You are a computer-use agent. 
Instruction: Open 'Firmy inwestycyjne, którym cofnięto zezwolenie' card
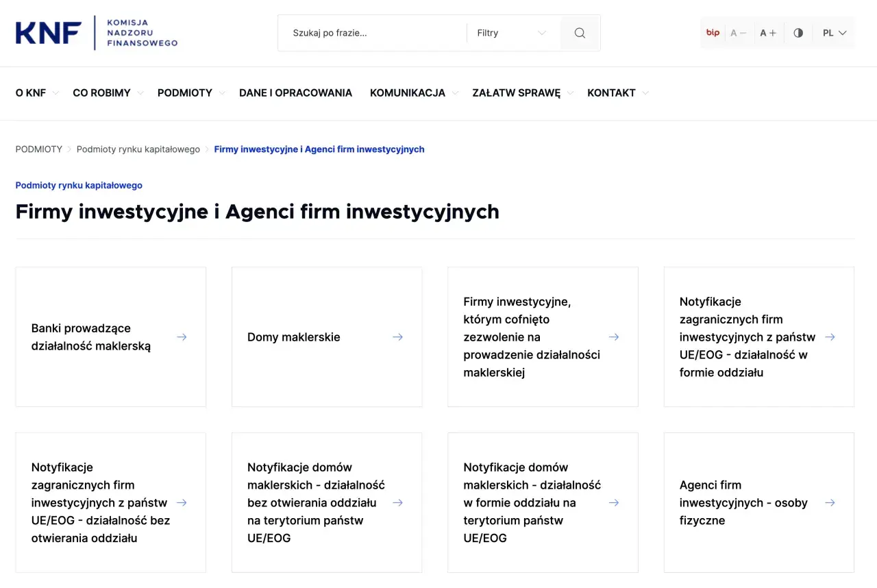point(543,337)
